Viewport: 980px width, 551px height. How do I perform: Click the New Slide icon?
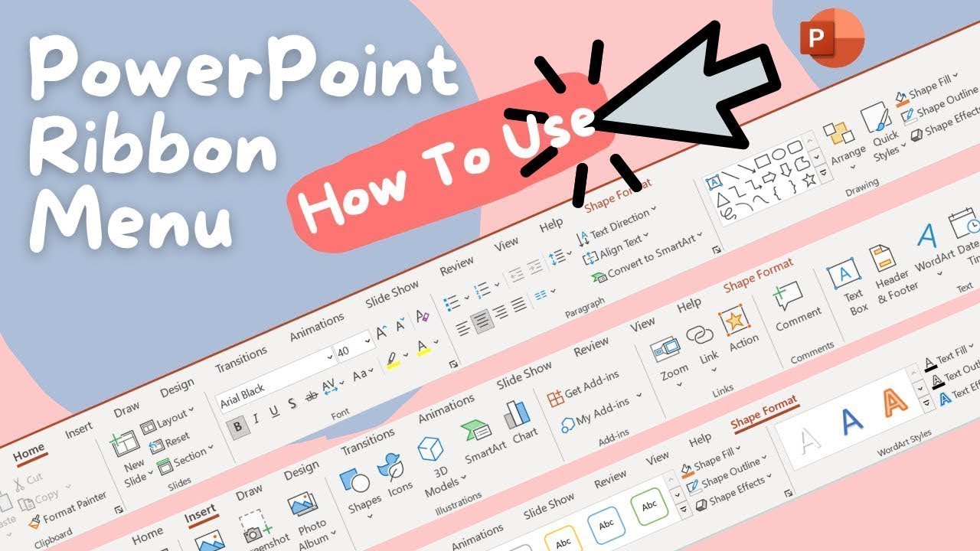(x=125, y=445)
